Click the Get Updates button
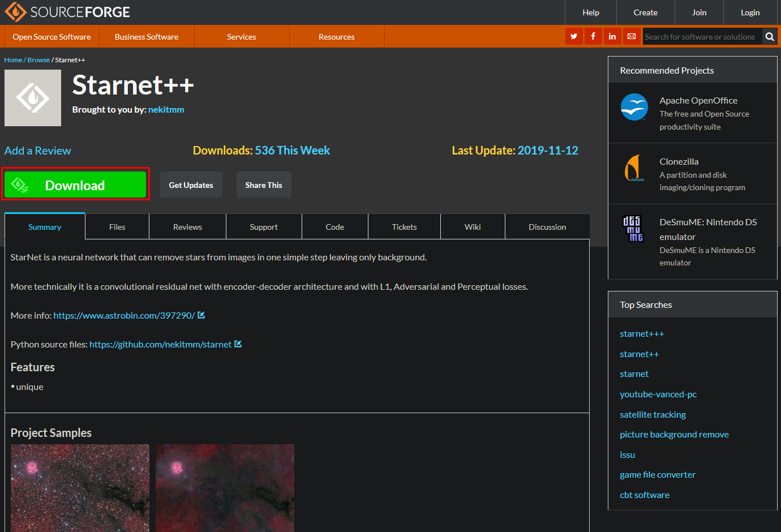 (191, 185)
